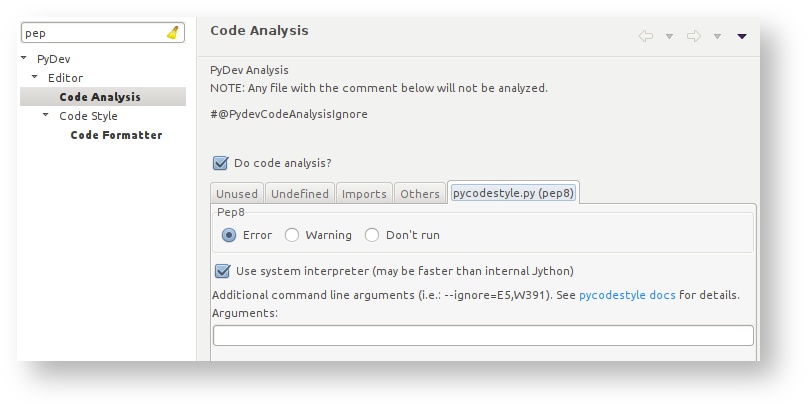Open the back history dropdown arrow
This screenshot has height=409, width=808.
669,37
